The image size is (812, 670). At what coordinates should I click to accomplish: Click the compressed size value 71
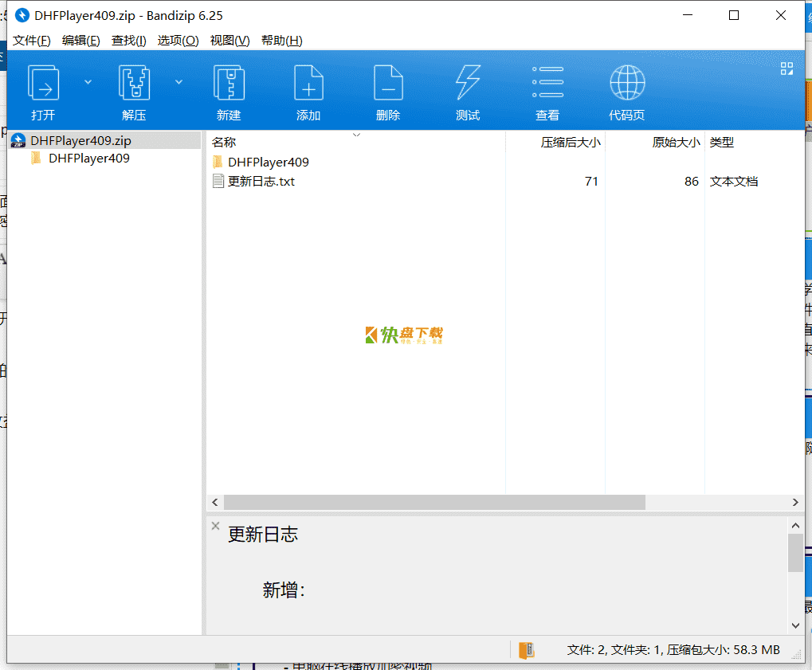pyautogui.click(x=591, y=181)
